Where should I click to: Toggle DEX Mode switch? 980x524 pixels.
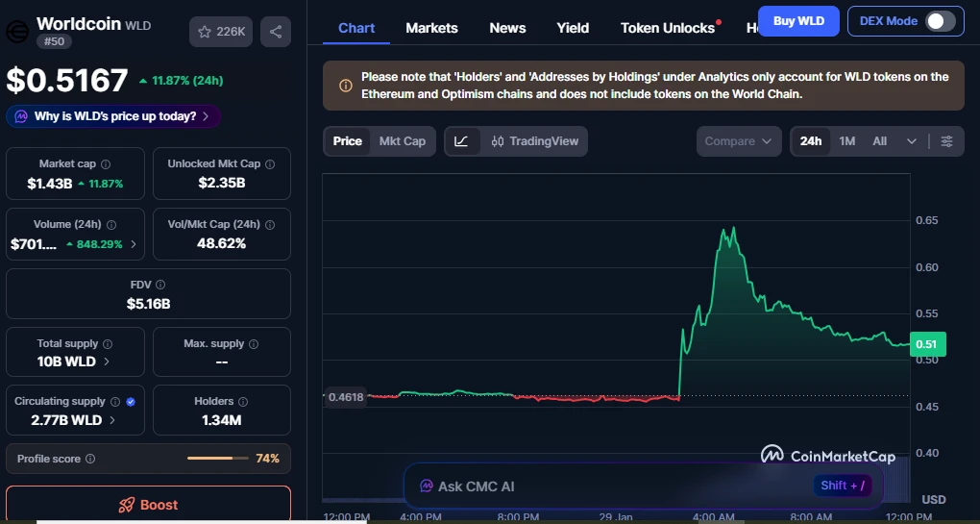click(x=941, y=21)
